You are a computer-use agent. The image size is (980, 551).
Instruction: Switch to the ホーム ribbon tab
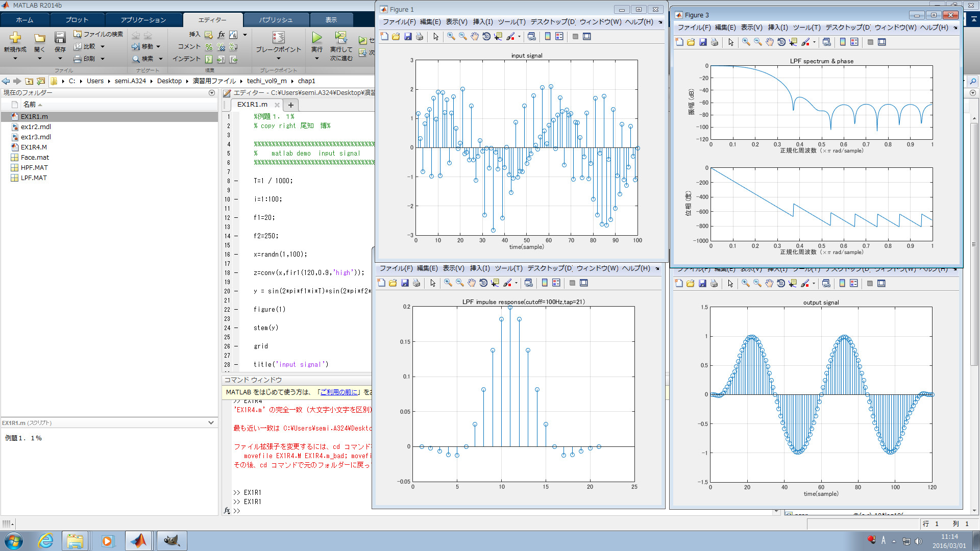[24, 20]
